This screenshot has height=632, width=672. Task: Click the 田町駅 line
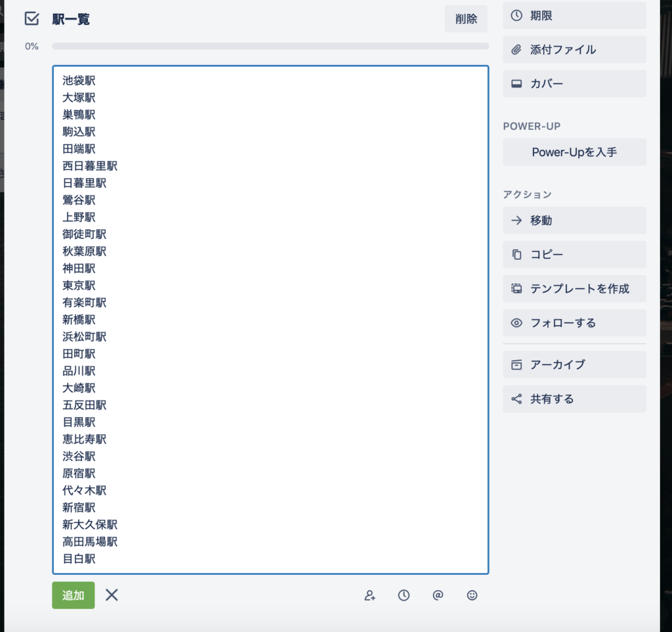point(79,354)
